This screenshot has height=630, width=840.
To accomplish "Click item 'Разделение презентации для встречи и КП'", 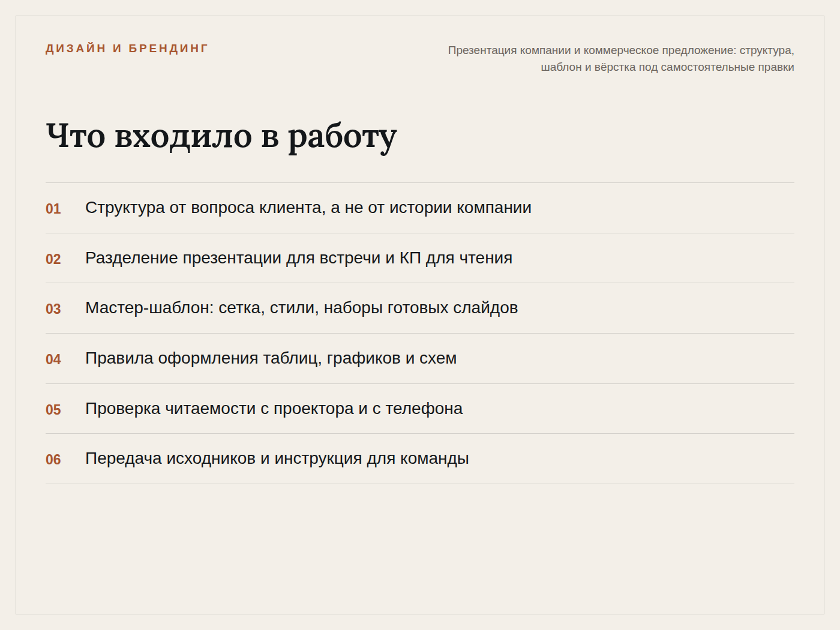I will click(299, 258).
